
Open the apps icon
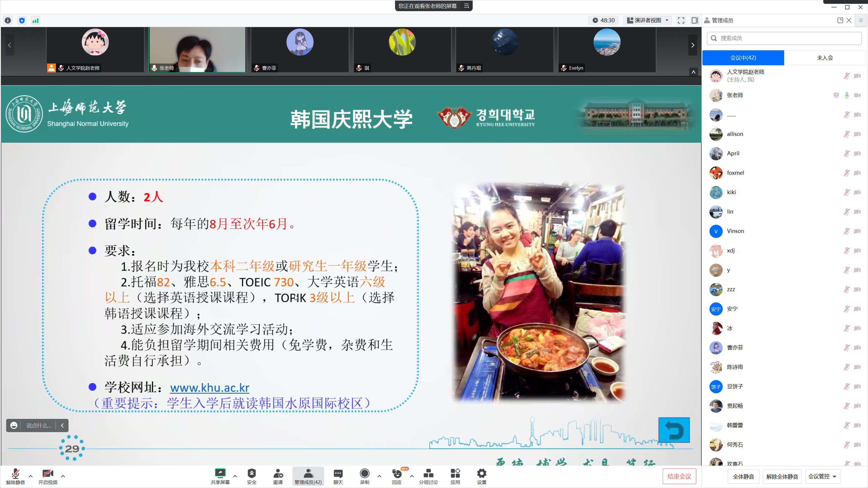[x=455, y=476]
